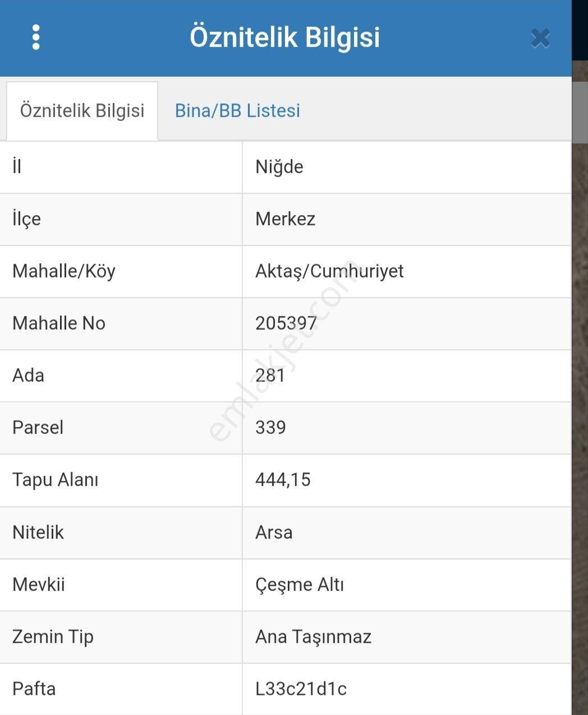Switch to the Bina/BB Listesi tab

click(x=237, y=110)
